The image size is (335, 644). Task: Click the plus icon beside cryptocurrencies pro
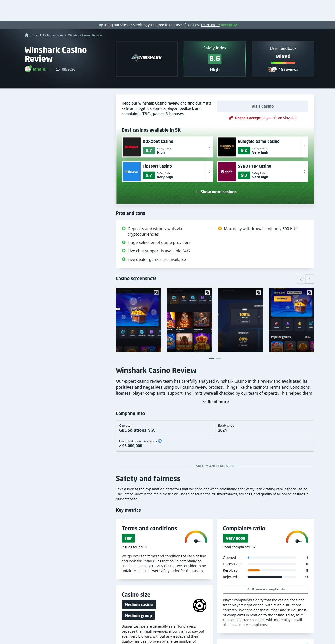(123, 229)
